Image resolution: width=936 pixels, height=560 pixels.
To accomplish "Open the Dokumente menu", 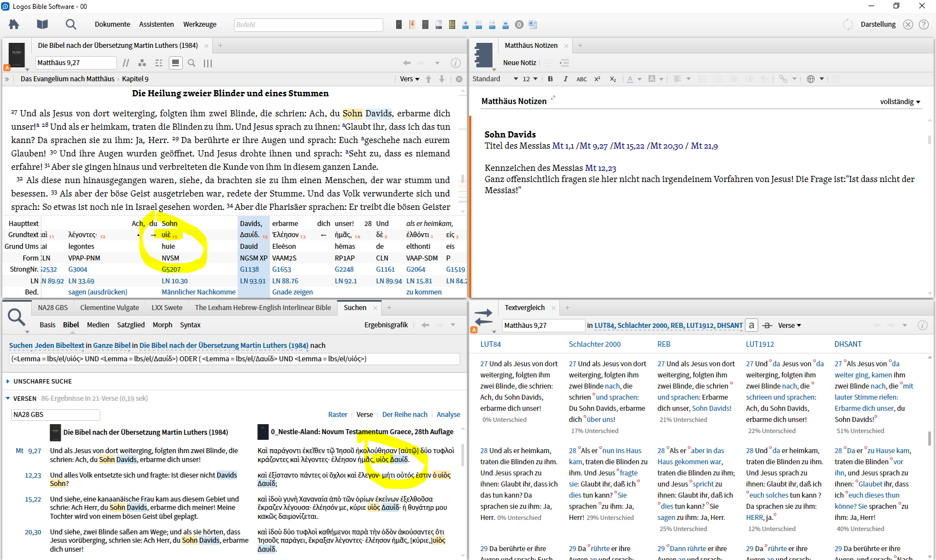I will pyautogui.click(x=113, y=24).
